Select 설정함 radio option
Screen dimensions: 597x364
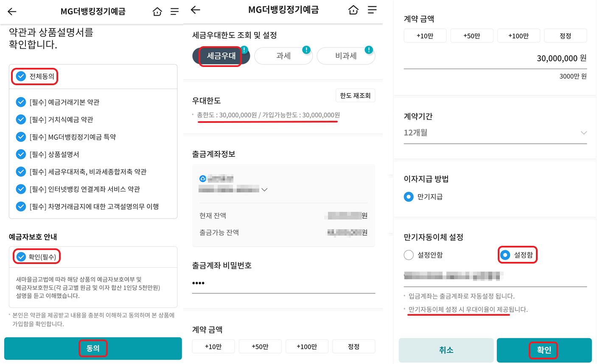pos(505,255)
